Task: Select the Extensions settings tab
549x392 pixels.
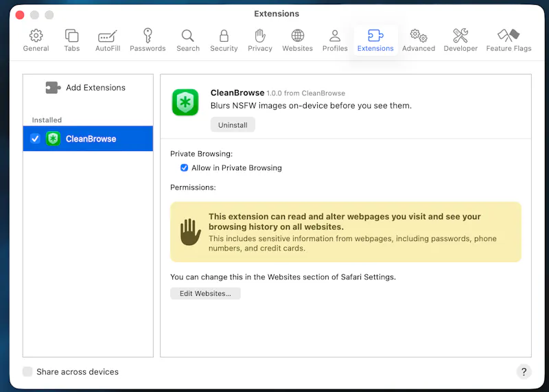Action: click(x=375, y=41)
